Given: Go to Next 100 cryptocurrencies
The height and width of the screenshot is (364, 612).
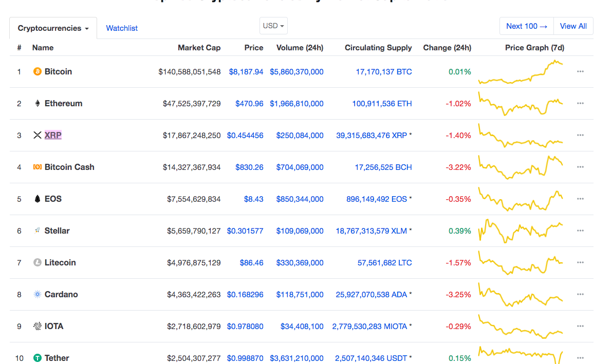Looking at the screenshot, I should point(527,26).
